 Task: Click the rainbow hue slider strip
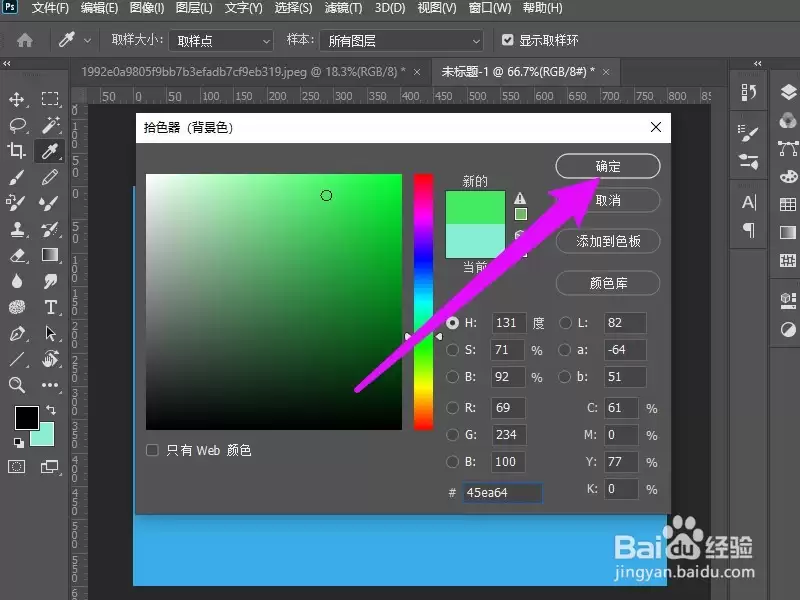click(x=423, y=302)
